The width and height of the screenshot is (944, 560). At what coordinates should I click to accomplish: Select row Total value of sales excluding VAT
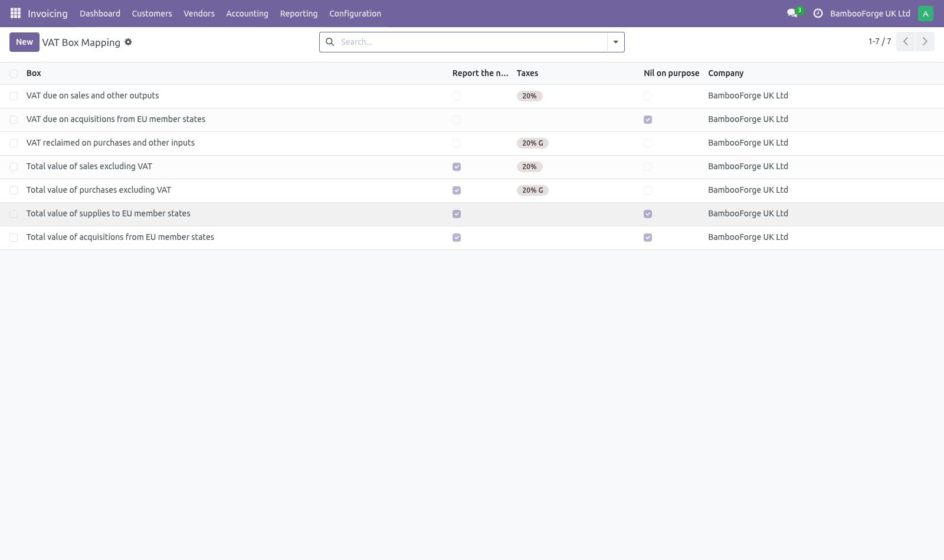(14, 167)
